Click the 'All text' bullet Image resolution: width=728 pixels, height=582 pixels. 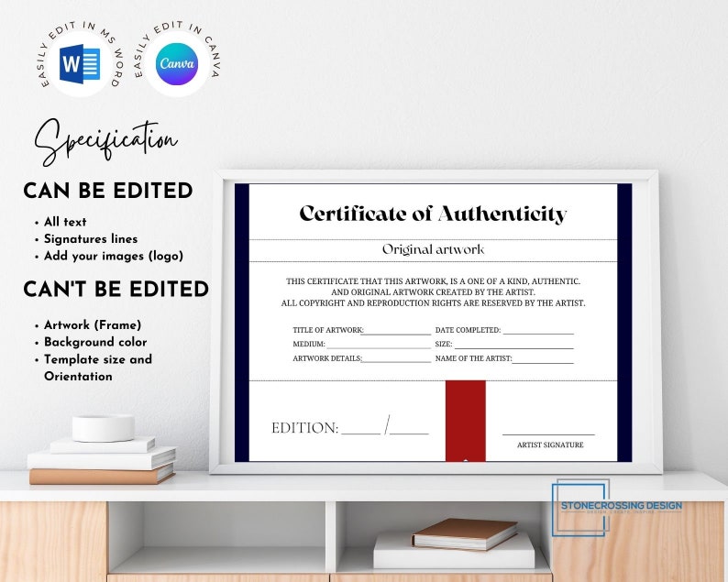pyautogui.click(x=65, y=222)
